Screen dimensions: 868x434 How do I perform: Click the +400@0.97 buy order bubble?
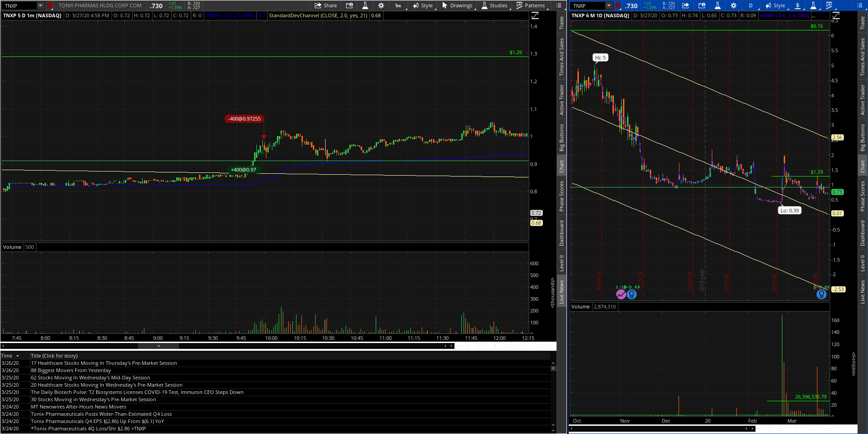(x=243, y=170)
